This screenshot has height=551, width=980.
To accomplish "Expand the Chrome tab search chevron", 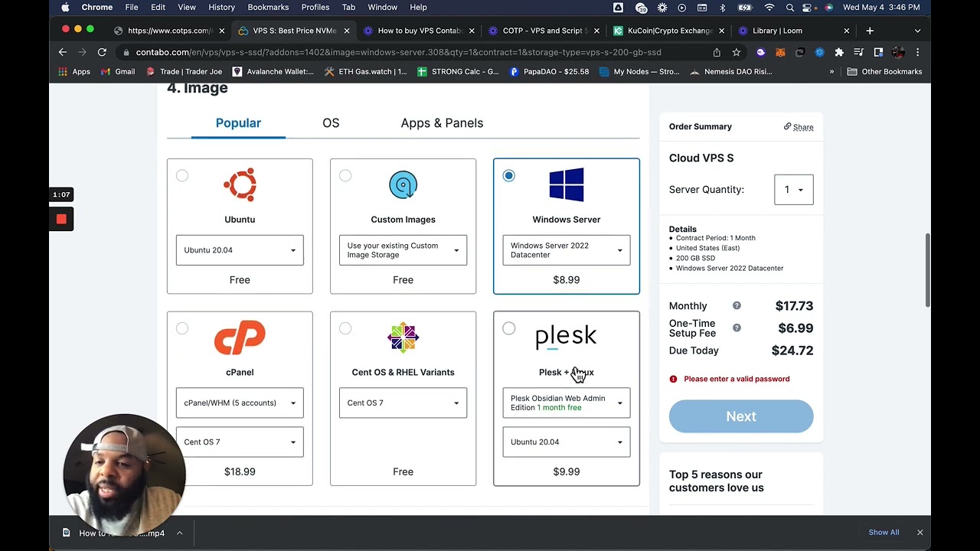I will click(x=917, y=31).
